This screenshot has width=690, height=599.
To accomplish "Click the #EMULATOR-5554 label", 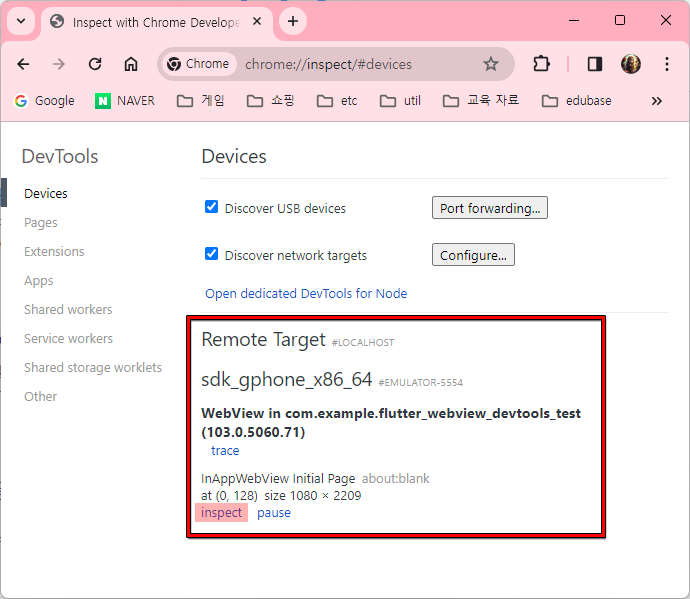I will click(x=421, y=382).
